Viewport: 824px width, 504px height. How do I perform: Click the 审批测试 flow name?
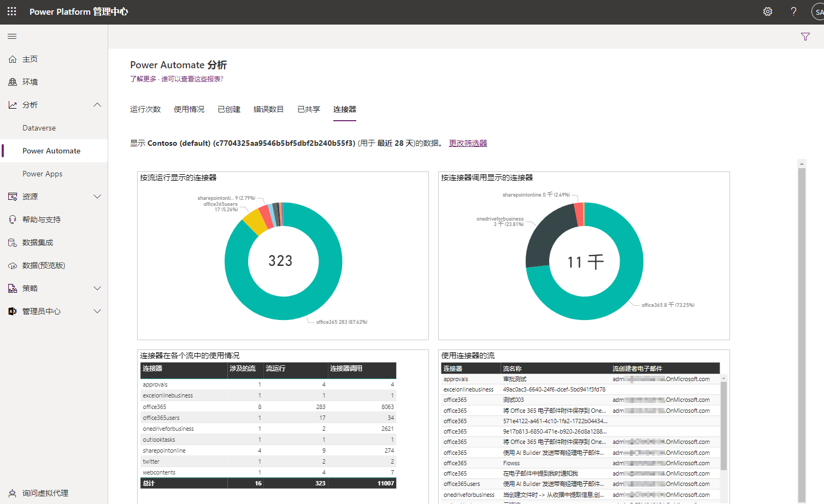pos(515,379)
